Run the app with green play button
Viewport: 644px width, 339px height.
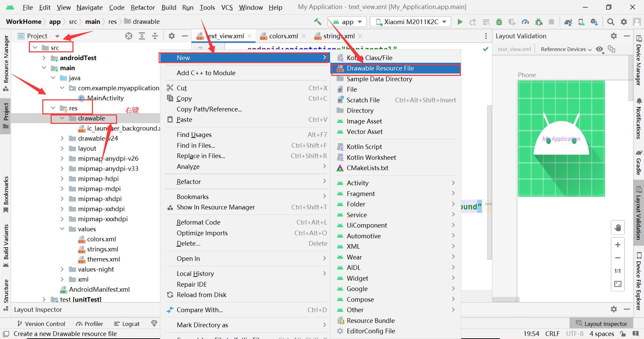click(x=460, y=22)
